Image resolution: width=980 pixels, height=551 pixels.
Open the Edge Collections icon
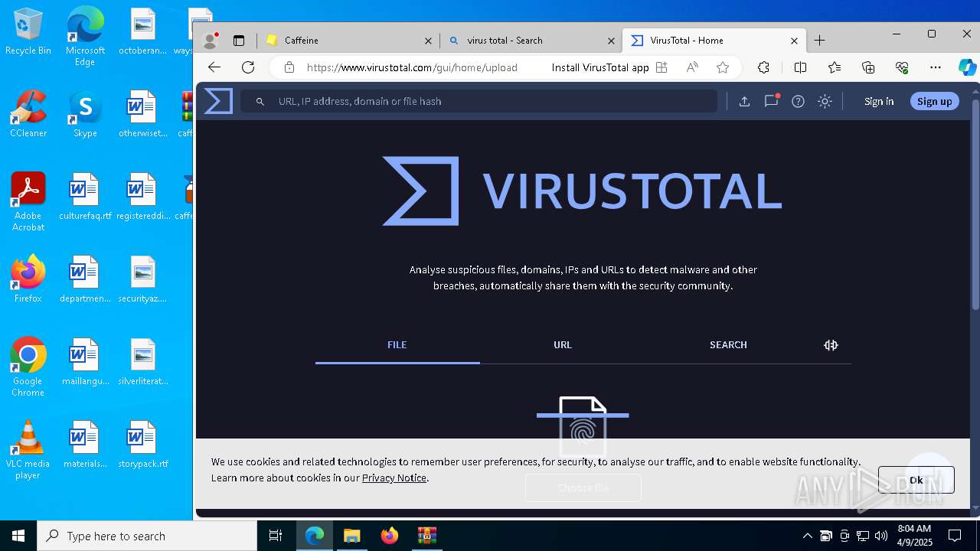tap(868, 67)
